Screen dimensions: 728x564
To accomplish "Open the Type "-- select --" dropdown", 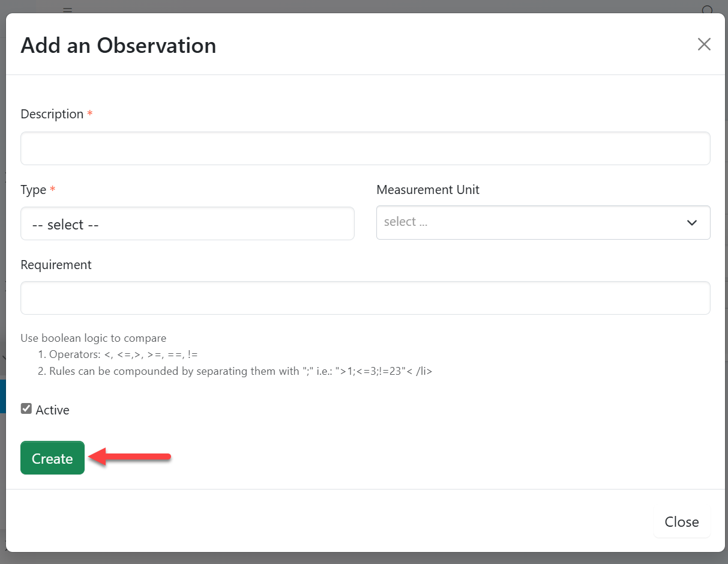I will (x=187, y=224).
